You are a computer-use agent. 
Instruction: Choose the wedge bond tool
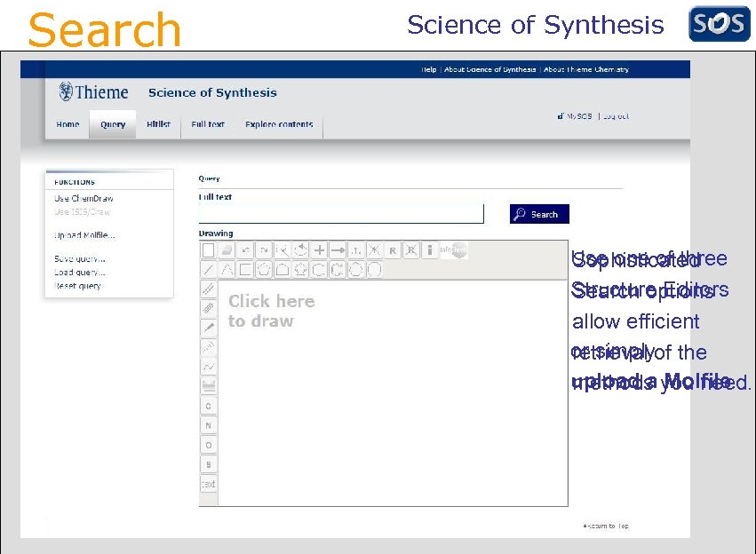click(208, 328)
